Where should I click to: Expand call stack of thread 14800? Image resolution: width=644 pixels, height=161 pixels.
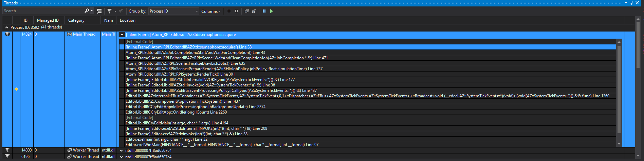pos(122,150)
